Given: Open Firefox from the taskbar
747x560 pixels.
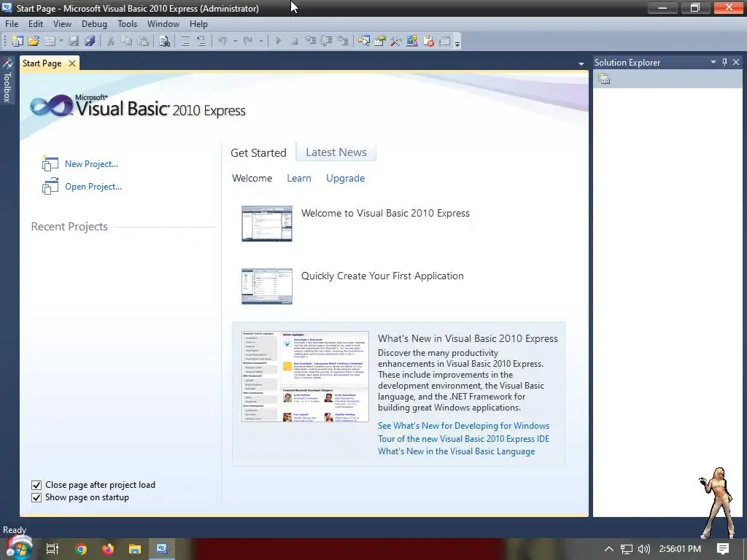Looking at the screenshot, I should pyautogui.click(x=108, y=549).
